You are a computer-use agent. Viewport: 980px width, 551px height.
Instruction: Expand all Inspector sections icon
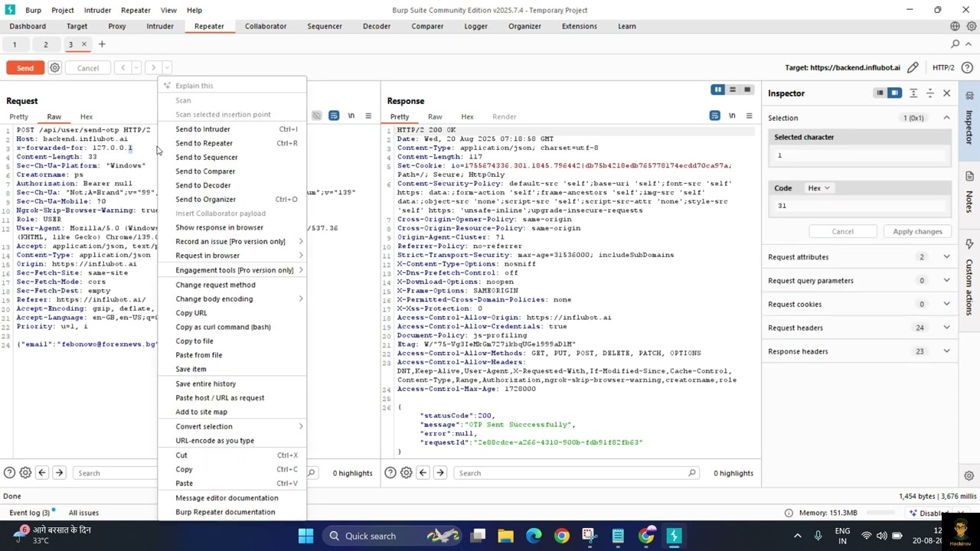point(913,93)
